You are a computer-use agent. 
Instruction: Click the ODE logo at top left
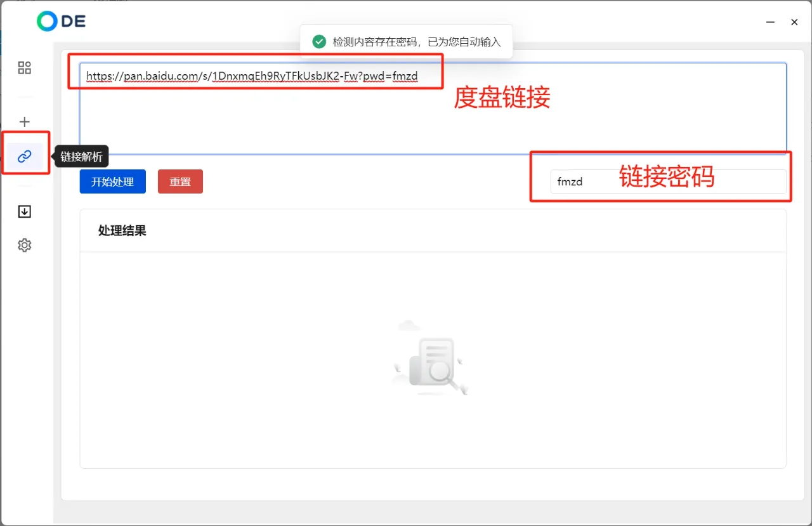(x=61, y=22)
